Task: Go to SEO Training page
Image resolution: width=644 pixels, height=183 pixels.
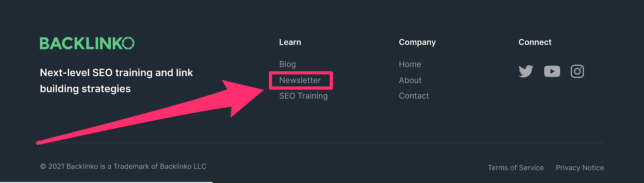Action: (x=303, y=96)
